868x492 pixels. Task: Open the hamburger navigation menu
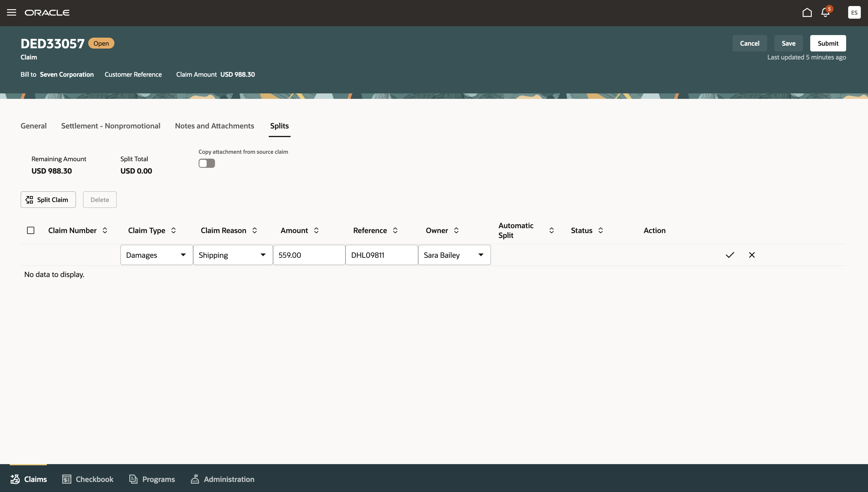click(x=11, y=13)
